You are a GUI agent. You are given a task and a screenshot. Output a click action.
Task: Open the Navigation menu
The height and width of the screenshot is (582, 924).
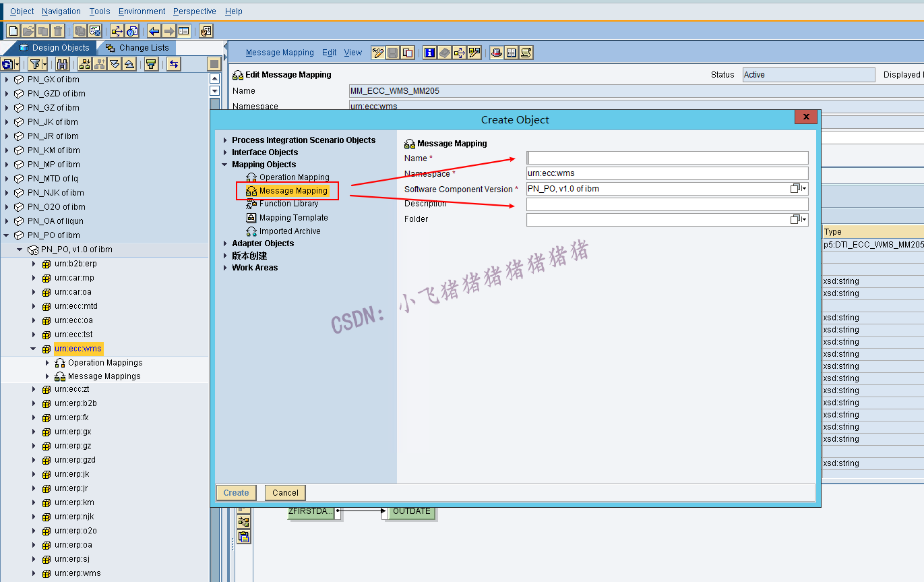click(61, 11)
